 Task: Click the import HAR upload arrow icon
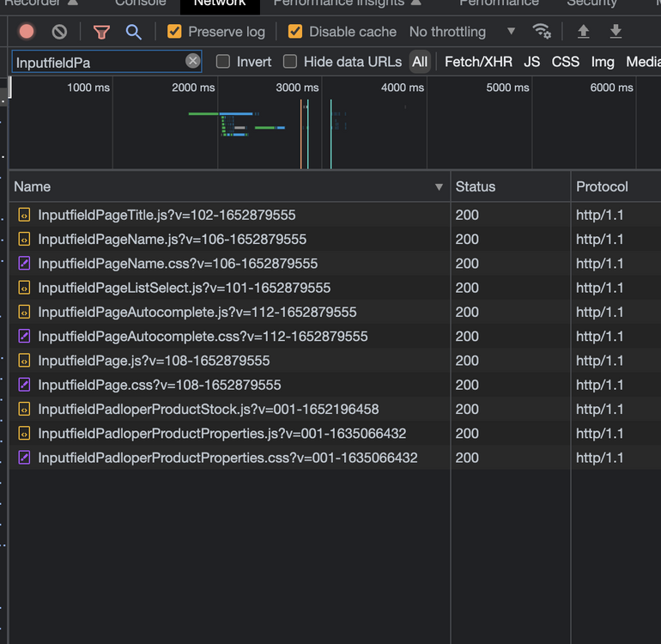tap(584, 32)
